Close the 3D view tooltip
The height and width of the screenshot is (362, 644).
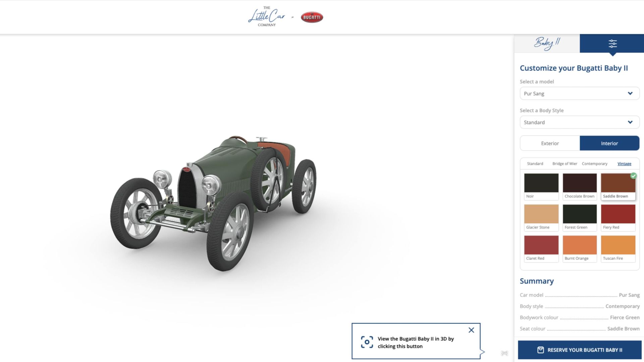point(471,330)
